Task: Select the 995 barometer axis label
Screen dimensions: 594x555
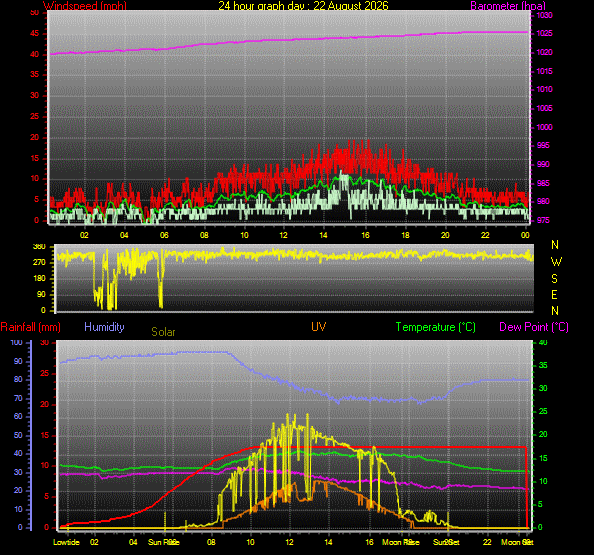Action: pyautogui.click(x=543, y=145)
